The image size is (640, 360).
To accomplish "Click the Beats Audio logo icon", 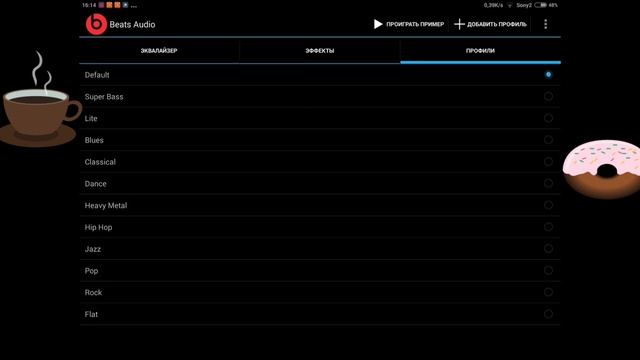I will click(96, 24).
